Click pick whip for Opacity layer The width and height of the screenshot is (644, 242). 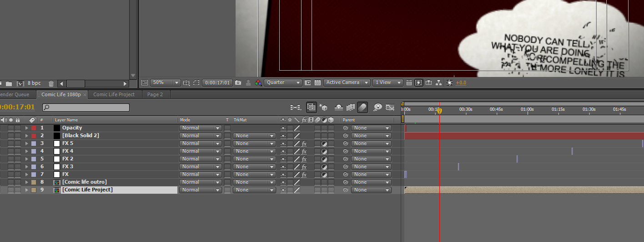[346, 128]
